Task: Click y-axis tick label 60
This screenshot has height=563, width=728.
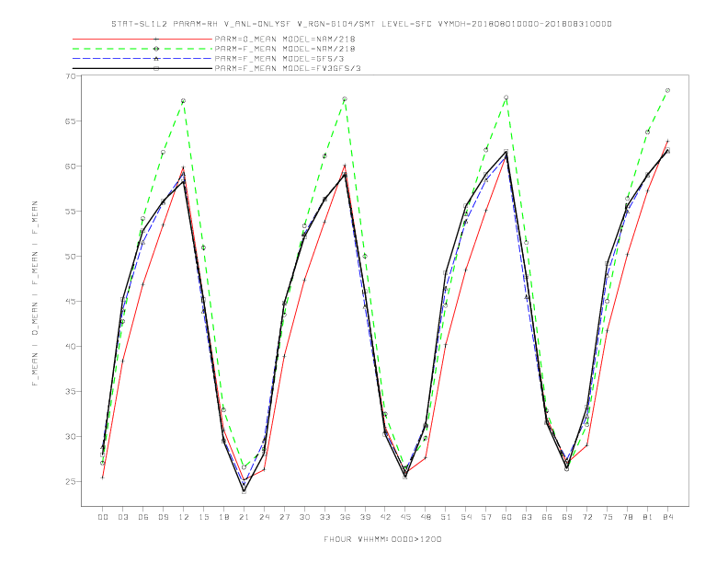Action: (70, 166)
